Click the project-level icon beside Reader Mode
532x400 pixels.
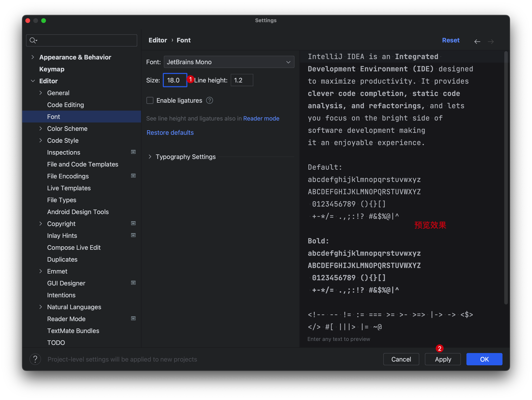(x=133, y=318)
